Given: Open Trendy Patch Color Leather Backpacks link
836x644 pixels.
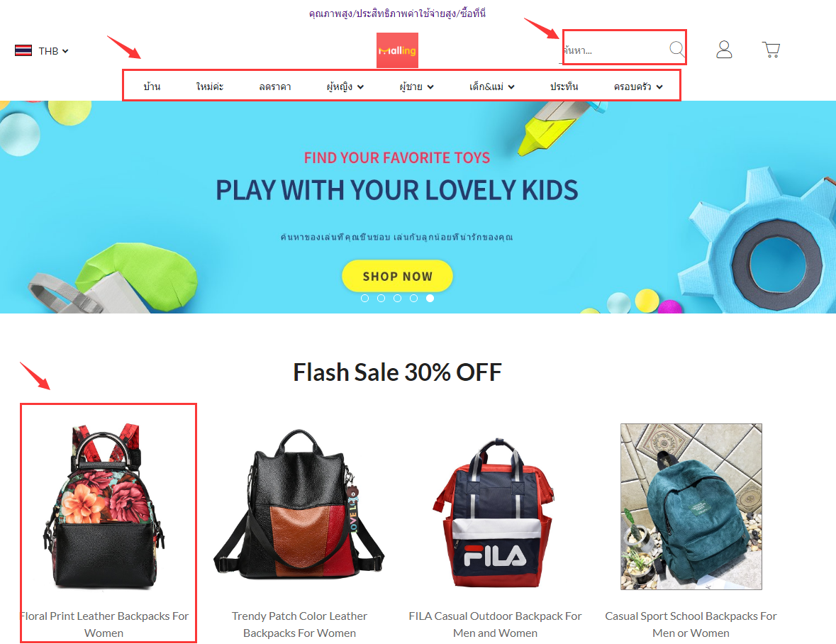Looking at the screenshot, I should point(300,624).
